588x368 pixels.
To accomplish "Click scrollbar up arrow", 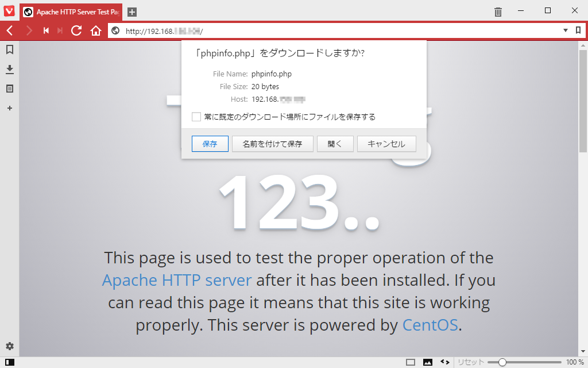I will click(x=583, y=46).
